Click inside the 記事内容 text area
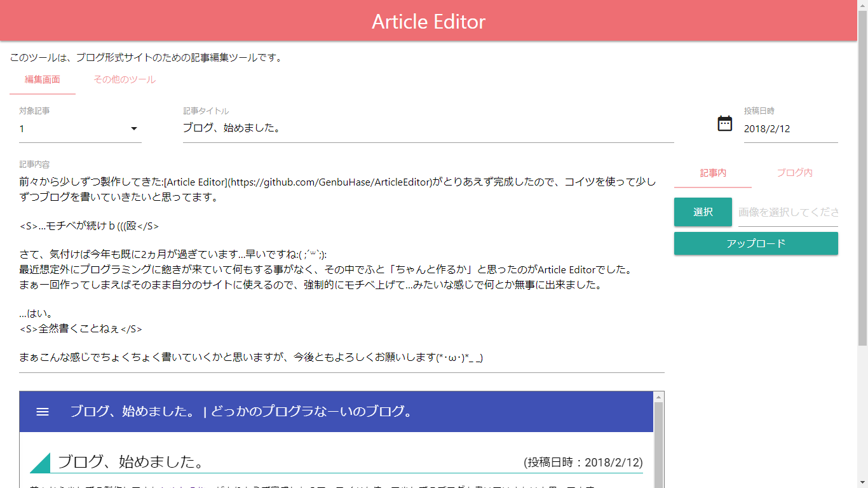The width and height of the screenshot is (868, 488). point(342,270)
